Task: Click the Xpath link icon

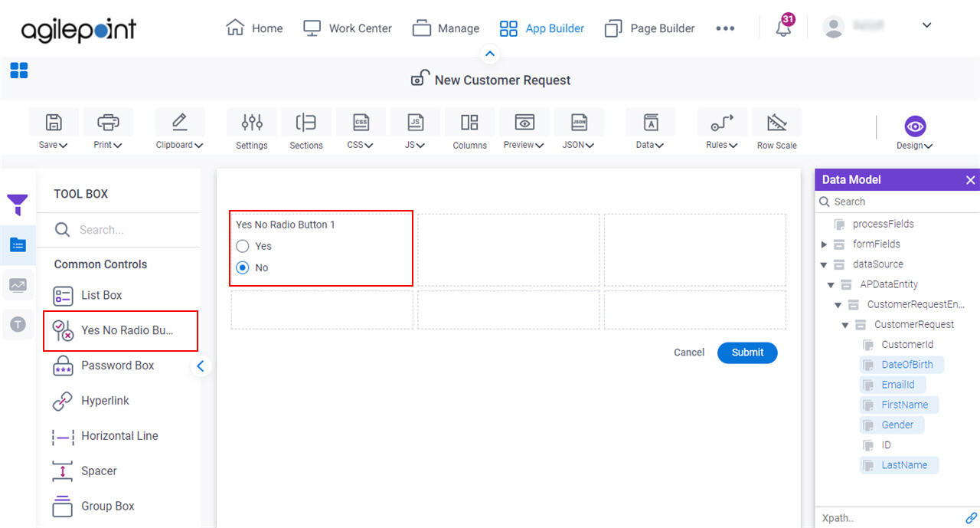Action: (971, 518)
